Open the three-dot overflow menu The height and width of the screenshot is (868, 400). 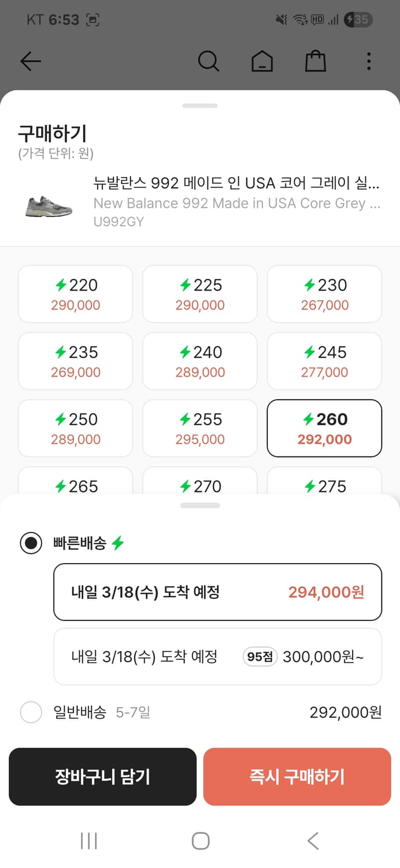(x=368, y=60)
